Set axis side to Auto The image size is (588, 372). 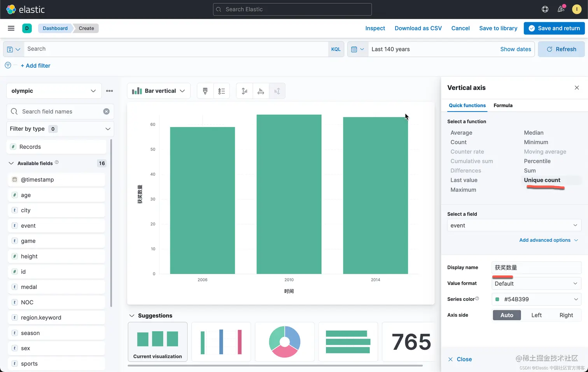tap(507, 315)
